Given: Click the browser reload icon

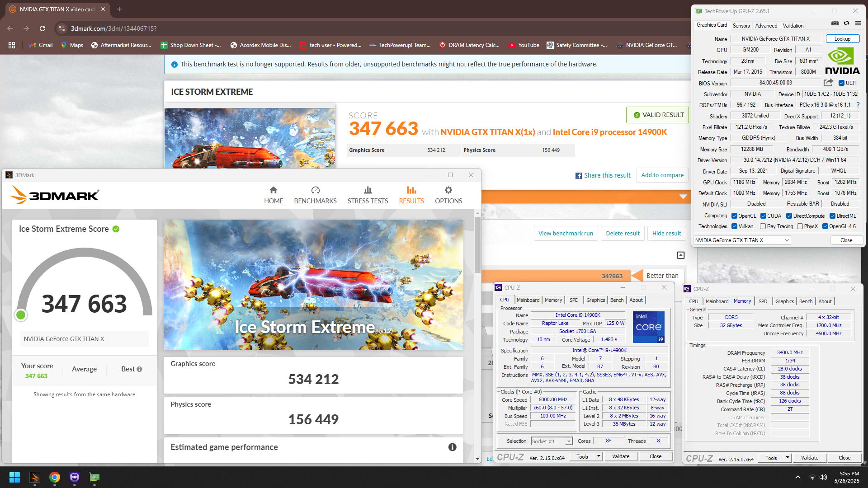Looking at the screenshot, I should coord(42,28).
